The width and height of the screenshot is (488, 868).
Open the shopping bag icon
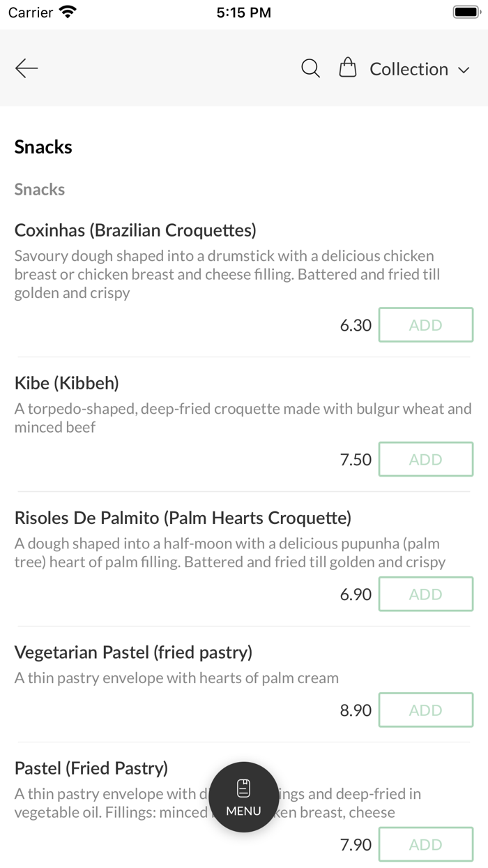coord(347,68)
